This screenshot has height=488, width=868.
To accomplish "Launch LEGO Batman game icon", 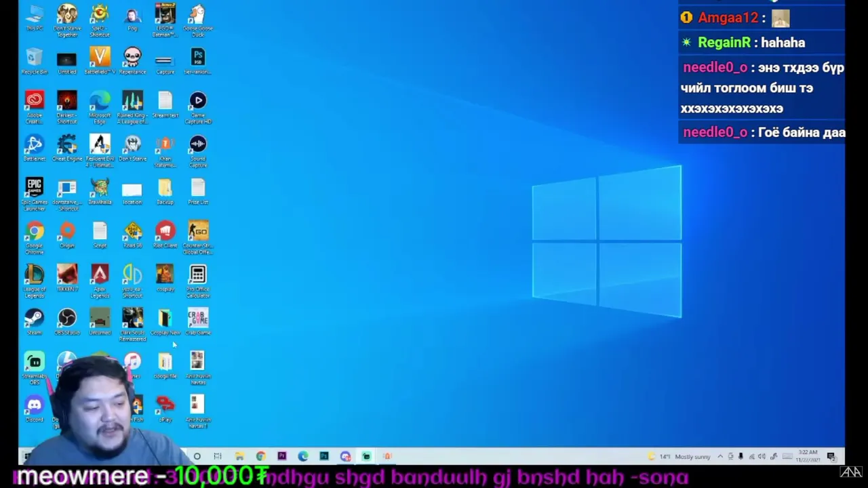I will pos(165,20).
